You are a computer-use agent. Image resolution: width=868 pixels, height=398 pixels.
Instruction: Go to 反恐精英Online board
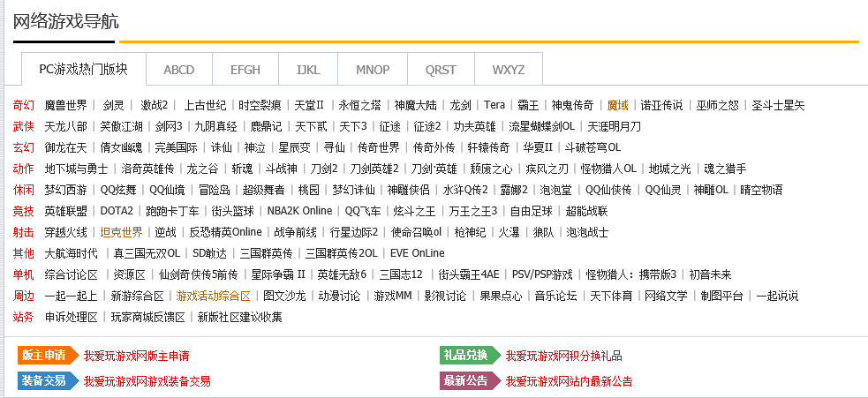(x=225, y=232)
